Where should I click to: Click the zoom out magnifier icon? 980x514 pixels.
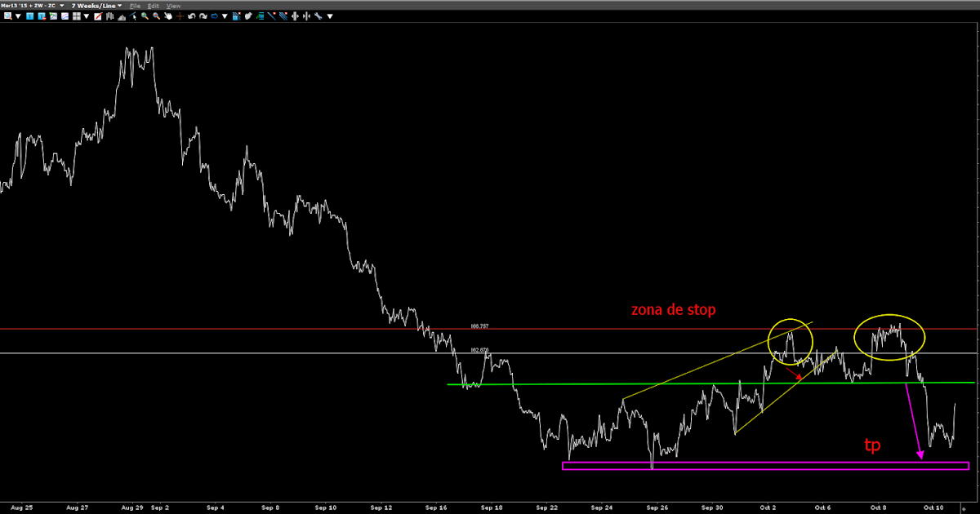[156, 16]
